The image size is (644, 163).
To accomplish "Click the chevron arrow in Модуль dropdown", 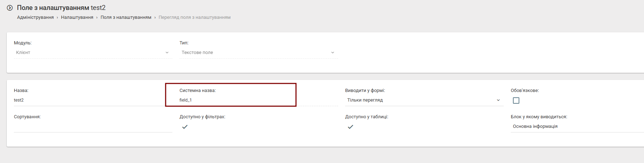I will click(x=167, y=53).
